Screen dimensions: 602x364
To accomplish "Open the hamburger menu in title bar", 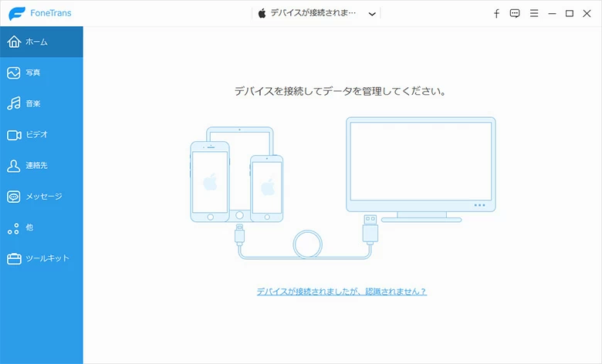I will [x=533, y=14].
